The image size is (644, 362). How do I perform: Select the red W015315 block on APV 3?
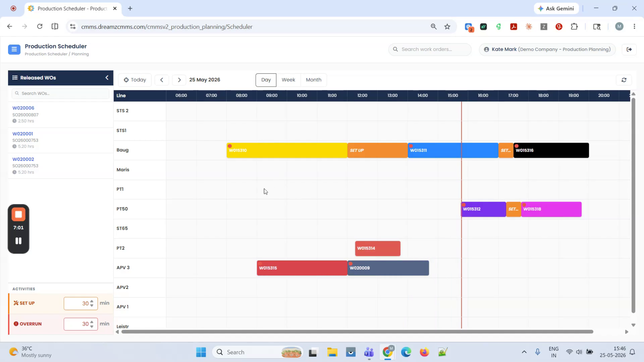pos(302,268)
